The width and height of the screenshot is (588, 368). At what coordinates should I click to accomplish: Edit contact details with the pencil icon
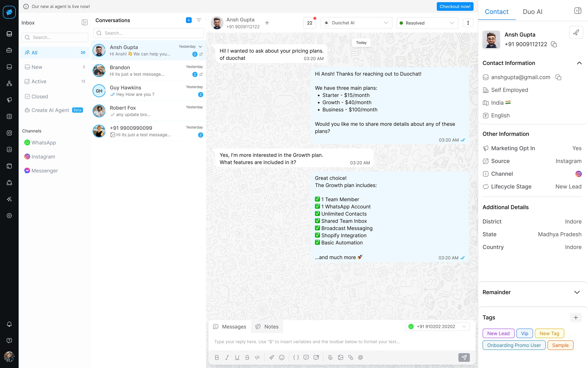(576, 32)
